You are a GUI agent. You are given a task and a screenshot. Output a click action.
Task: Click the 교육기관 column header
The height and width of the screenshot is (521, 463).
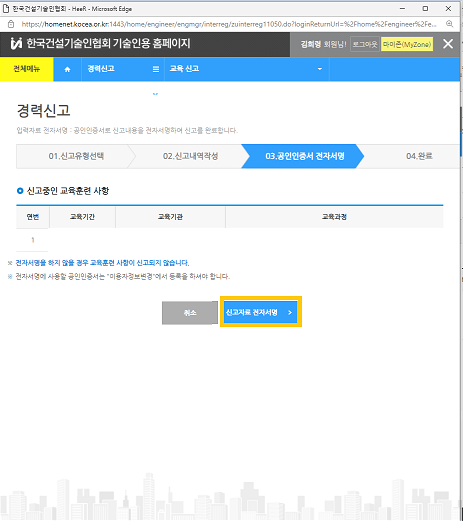(x=170, y=217)
